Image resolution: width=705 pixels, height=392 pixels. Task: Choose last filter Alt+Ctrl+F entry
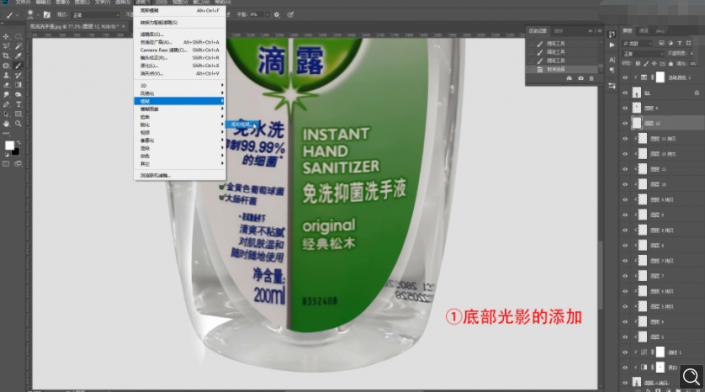pos(180,10)
